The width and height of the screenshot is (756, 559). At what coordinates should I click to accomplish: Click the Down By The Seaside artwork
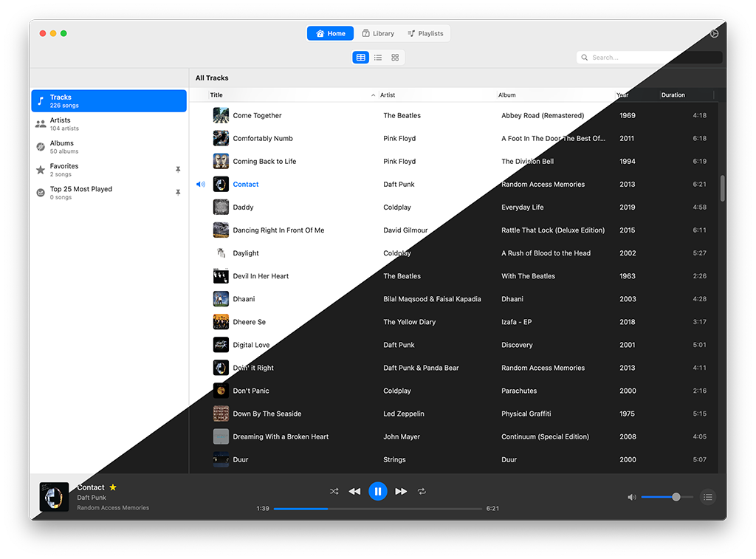[221, 414]
